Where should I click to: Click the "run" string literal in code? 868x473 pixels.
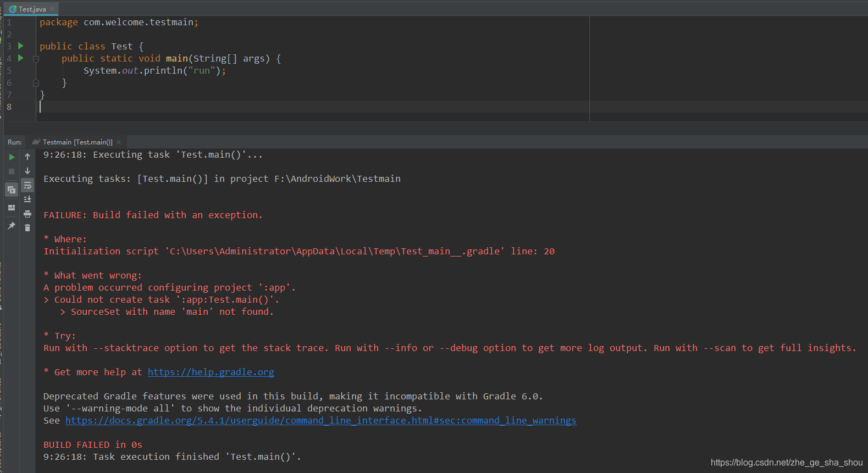pyautogui.click(x=201, y=71)
